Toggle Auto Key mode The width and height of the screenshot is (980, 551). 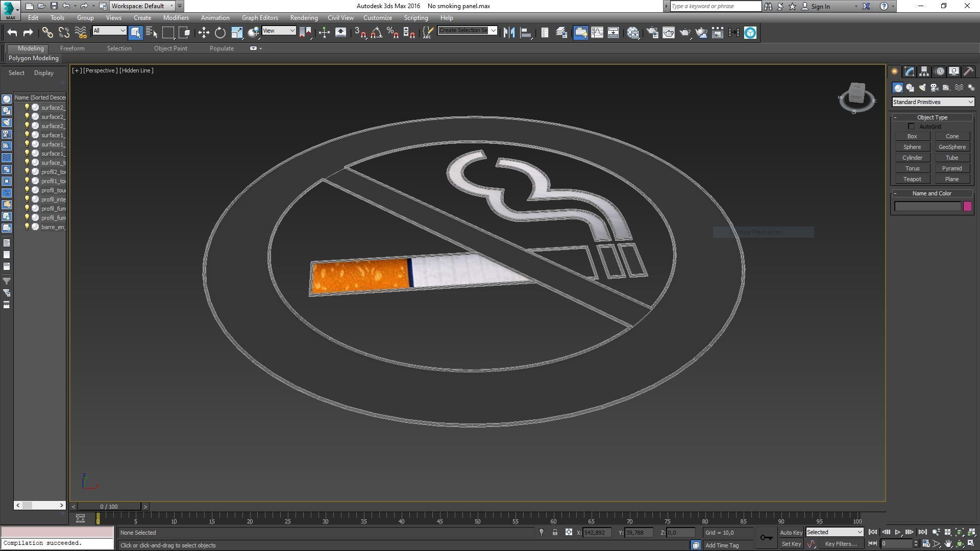791,532
